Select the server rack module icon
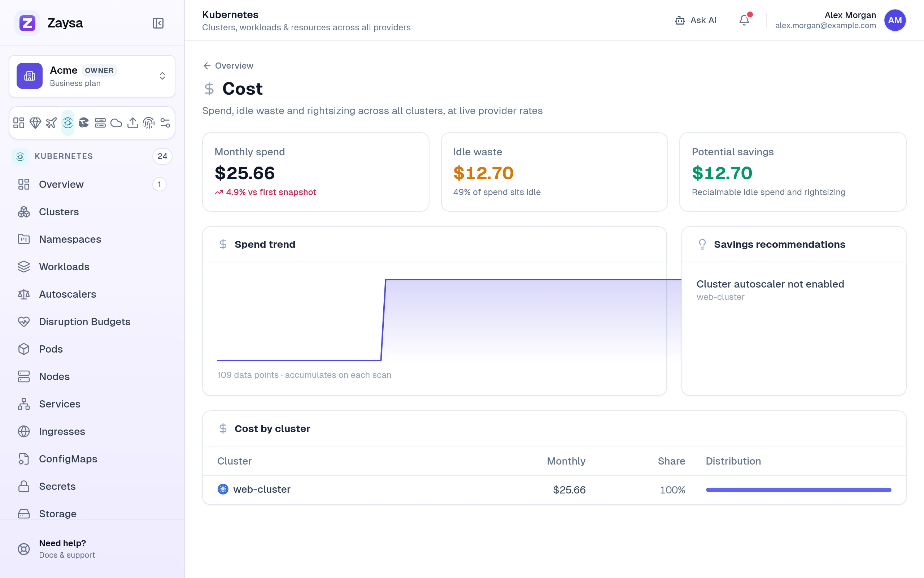This screenshot has height=578, width=924. pyautogui.click(x=100, y=123)
